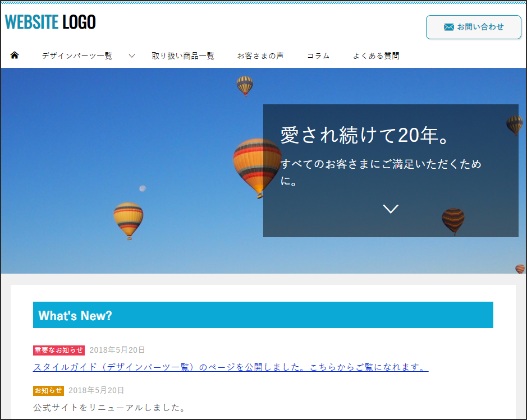Click the 公式サイトをリニューアルしました news text
527x420 pixels.
tap(109, 408)
